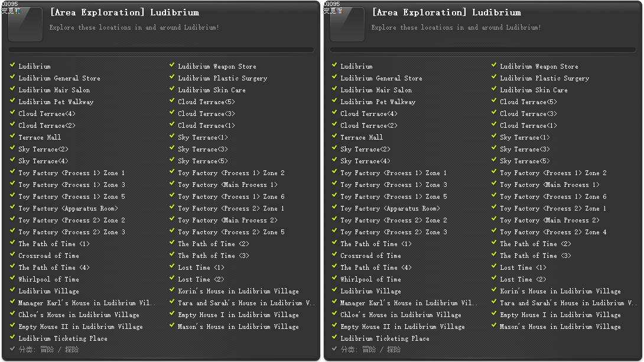Click the left panel's grey category checkmark icon
The width and height of the screenshot is (644, 362).
point(12,349)
